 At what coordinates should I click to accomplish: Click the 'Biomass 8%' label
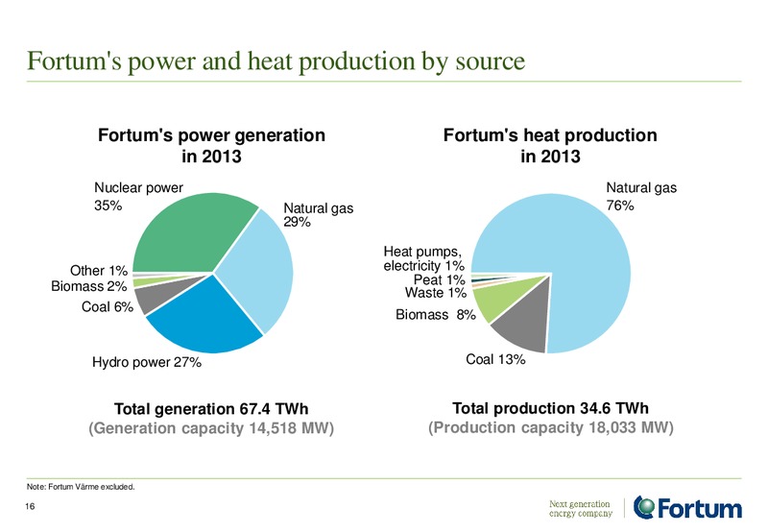coord(436,315)
